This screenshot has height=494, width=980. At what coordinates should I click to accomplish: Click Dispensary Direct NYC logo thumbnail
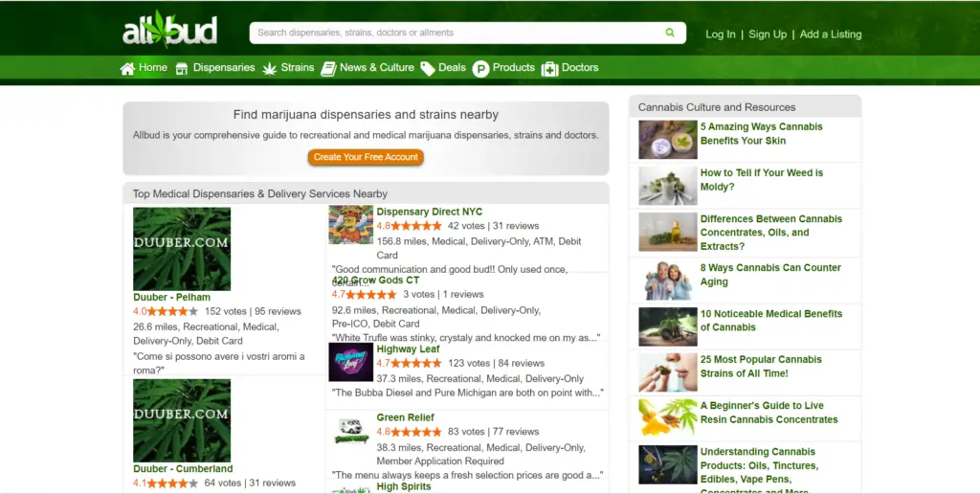351,224
